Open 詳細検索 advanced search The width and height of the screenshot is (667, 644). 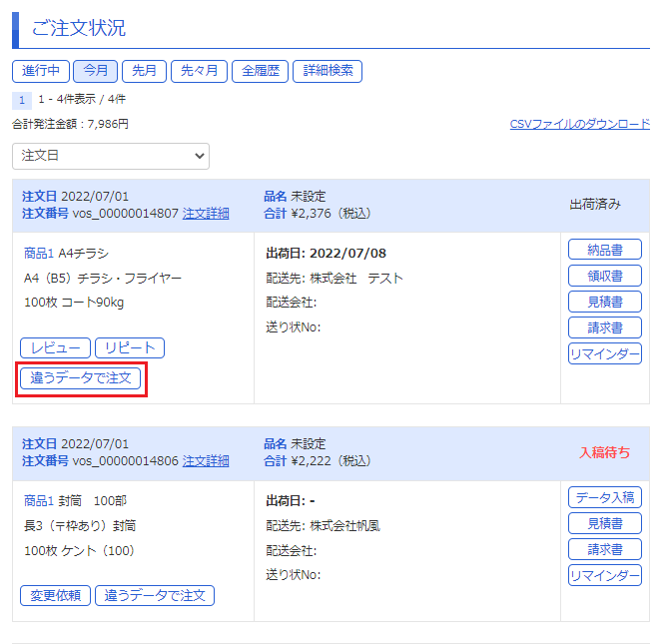point(329,71)
